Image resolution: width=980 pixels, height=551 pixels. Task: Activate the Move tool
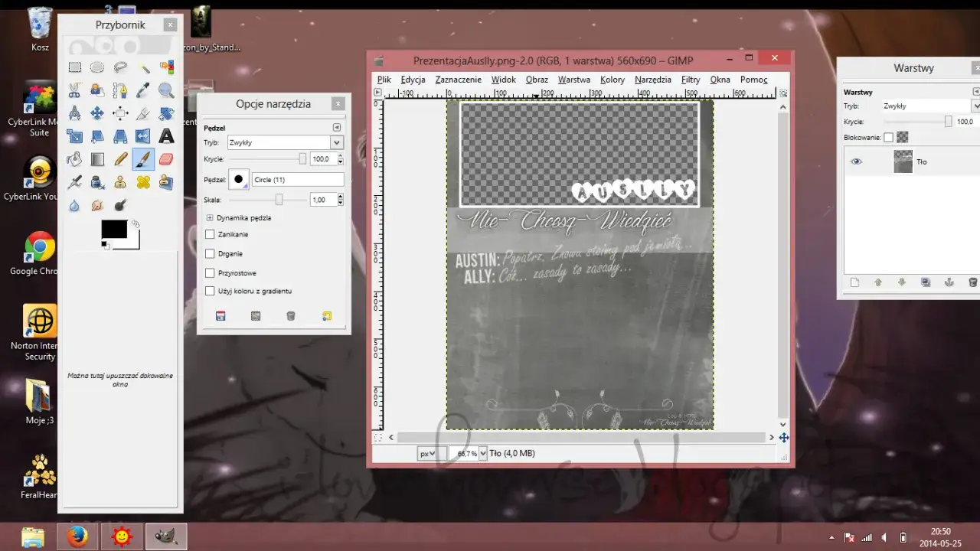pyautogui.click(x=97, y=113)
